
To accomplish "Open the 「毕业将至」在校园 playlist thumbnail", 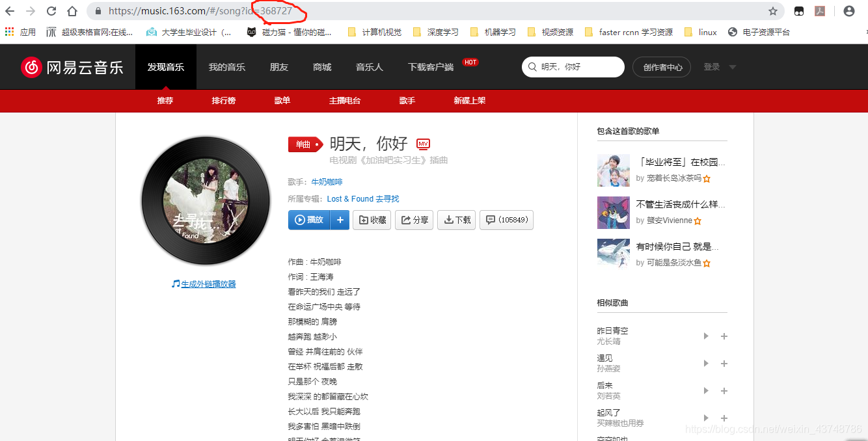I will tap(614, 170).
